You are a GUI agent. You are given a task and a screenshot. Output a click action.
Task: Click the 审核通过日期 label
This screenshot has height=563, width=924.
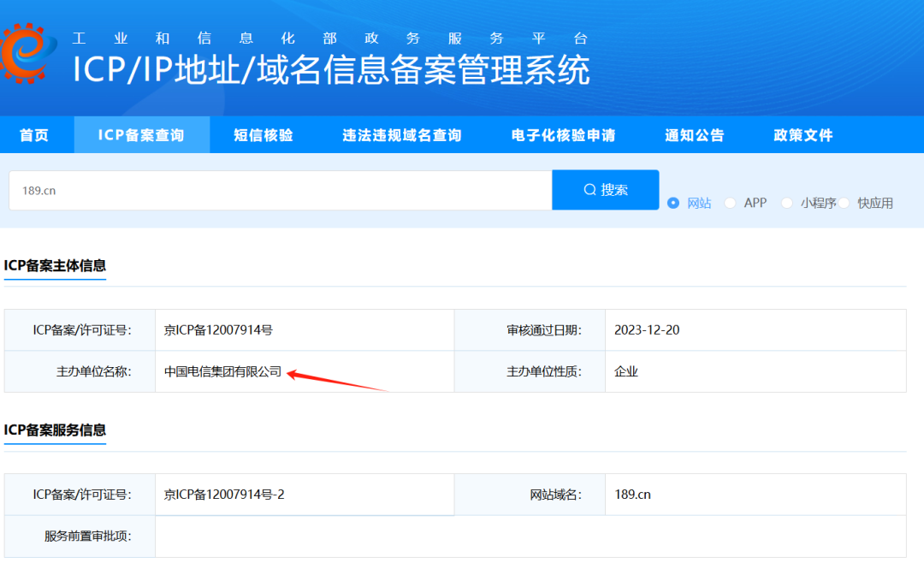[x=544, y=330]
